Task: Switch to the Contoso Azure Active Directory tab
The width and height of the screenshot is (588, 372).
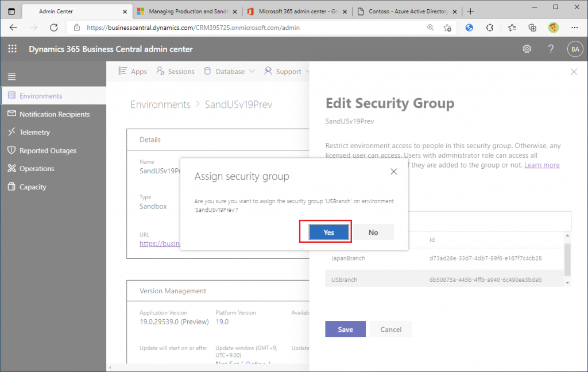Action: (x=408, y=11)
